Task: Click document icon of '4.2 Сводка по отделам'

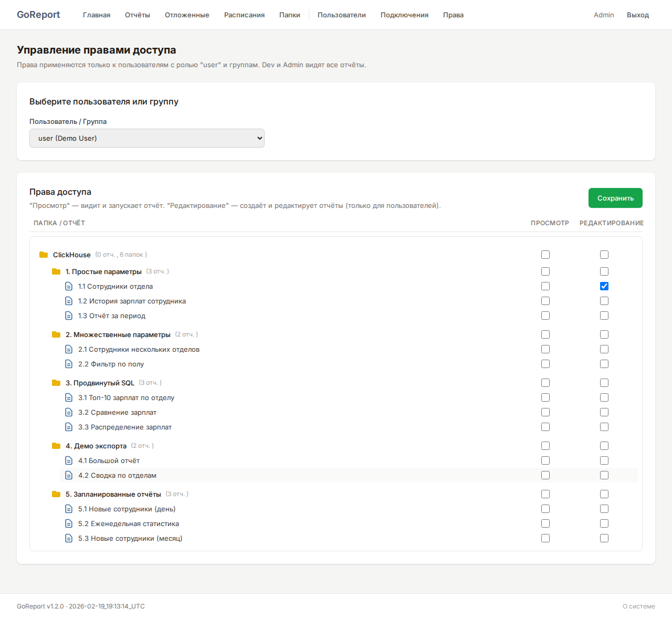Action: click(x=69, y=475)
